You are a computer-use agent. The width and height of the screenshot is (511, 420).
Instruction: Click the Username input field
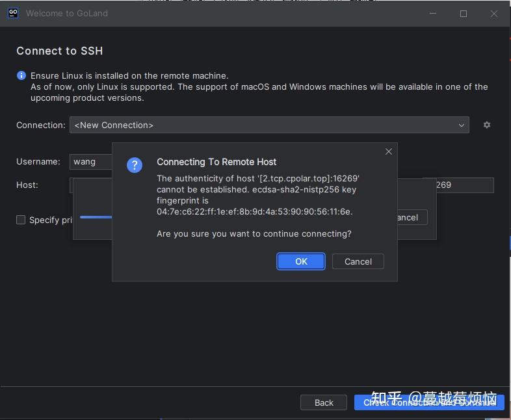[x=90, y=162]
